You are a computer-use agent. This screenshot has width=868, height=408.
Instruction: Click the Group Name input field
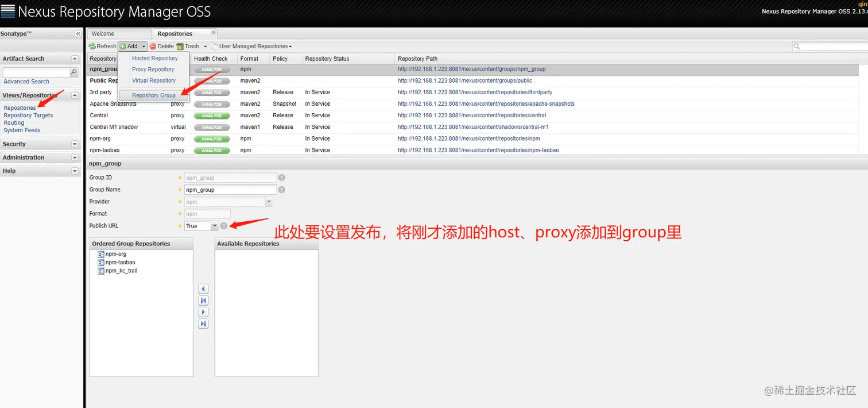(230, 190)
